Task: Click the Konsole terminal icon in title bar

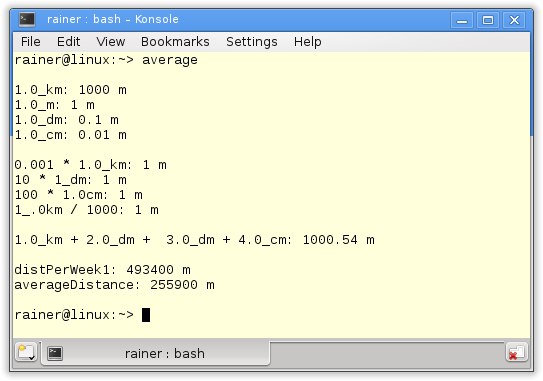Action: (x=27, y=19)
